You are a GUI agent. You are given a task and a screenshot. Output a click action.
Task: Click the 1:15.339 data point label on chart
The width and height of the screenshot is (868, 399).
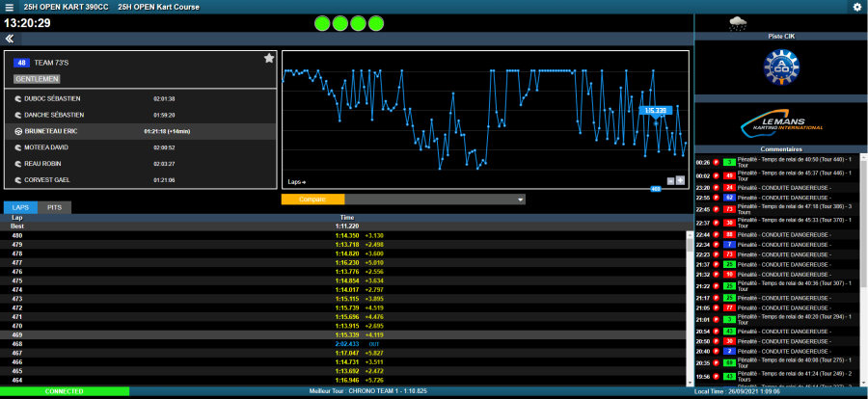click(656, 111)
